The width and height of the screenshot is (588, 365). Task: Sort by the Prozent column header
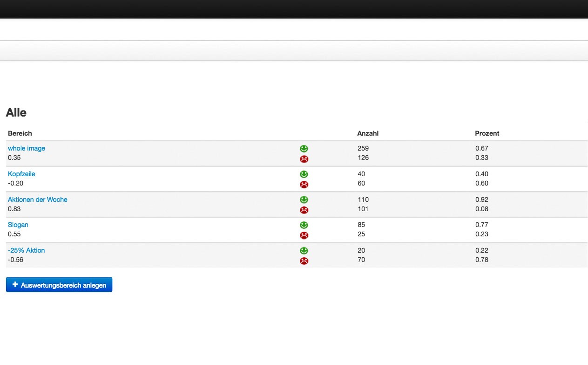[x=487, y=133]
